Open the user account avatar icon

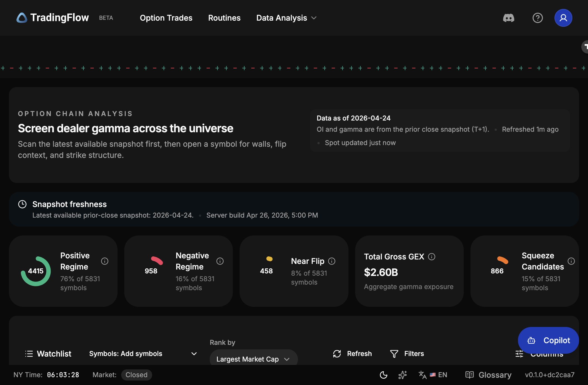point(563,18)
